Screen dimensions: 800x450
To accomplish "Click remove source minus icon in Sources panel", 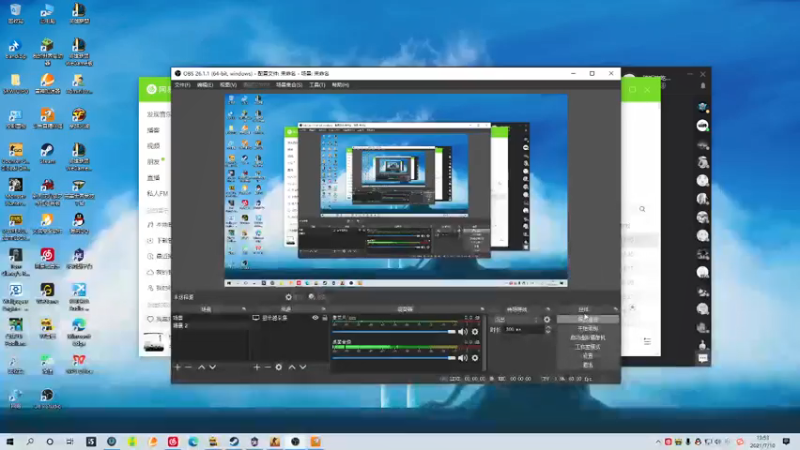I will pyautogui.click(x=268, y=368).
